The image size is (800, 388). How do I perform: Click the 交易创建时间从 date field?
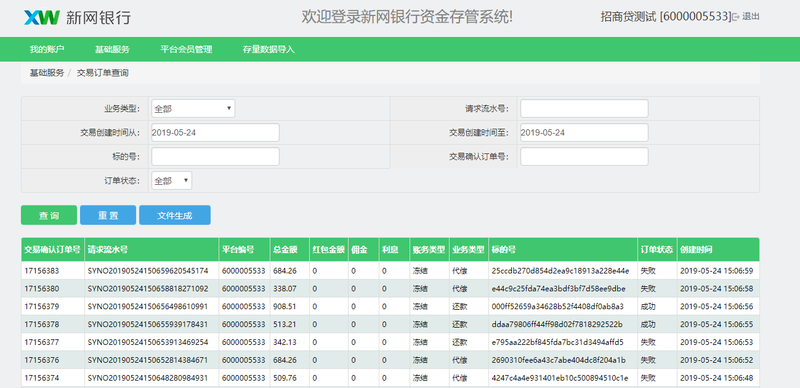(215, 133)
